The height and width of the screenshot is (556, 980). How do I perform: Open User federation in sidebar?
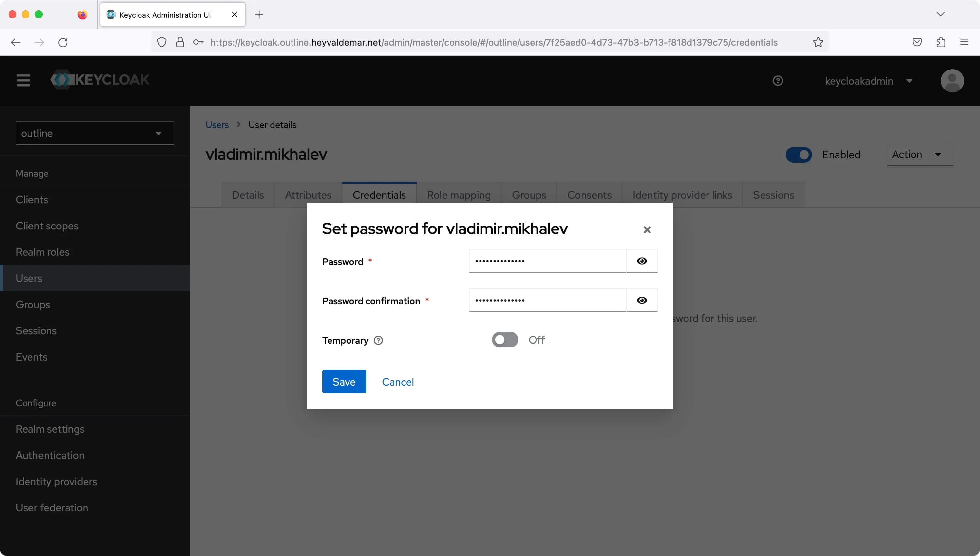coord(95,507)
